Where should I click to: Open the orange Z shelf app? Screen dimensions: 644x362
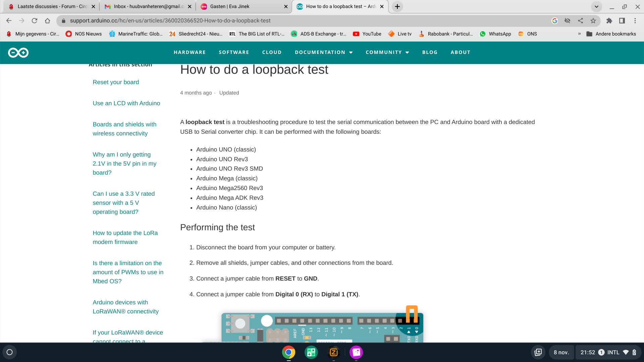point(334,352)
